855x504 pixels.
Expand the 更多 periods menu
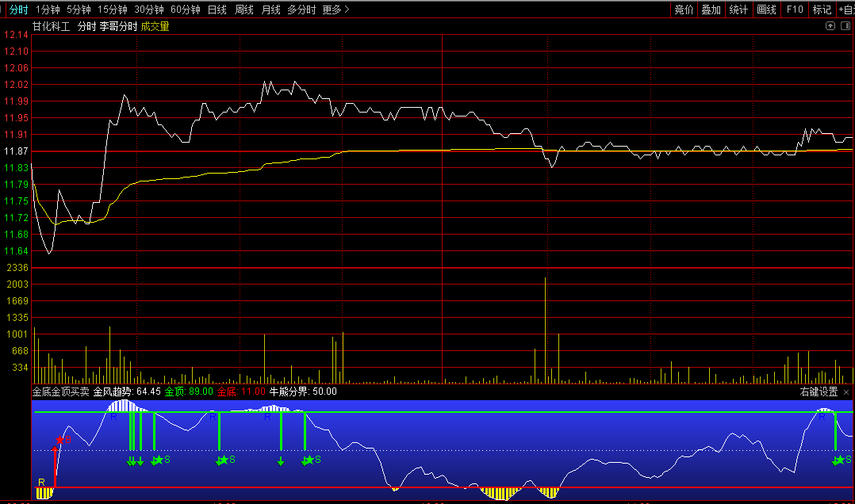point(335,10)
